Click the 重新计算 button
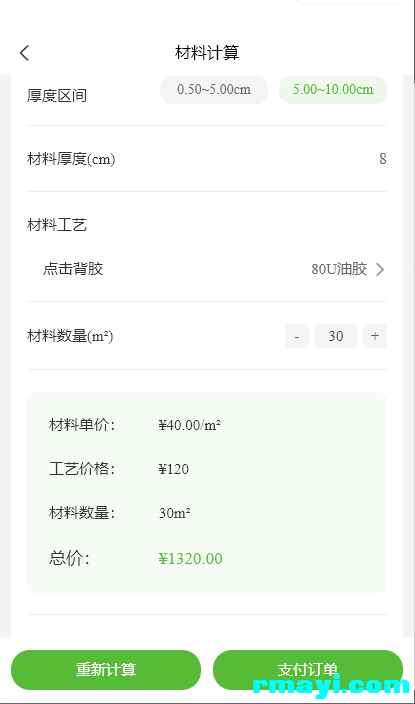Viewport: 415px width, 704px height. (106, 670)
